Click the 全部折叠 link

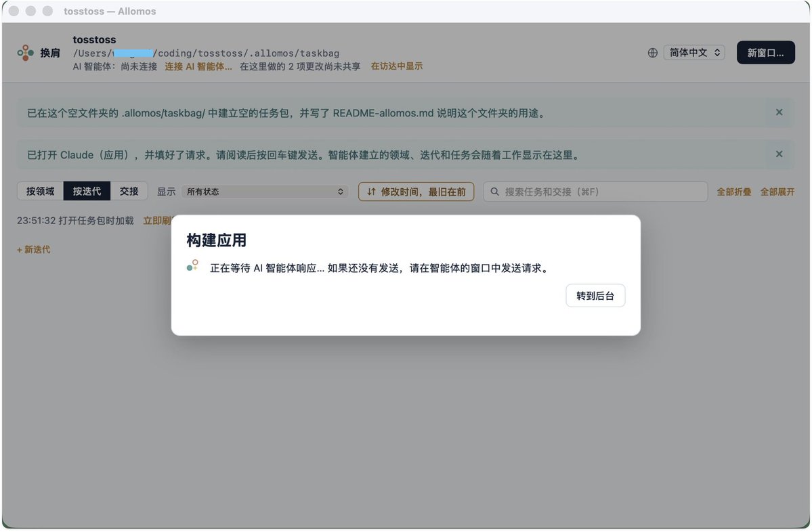(x=734, y=192)
